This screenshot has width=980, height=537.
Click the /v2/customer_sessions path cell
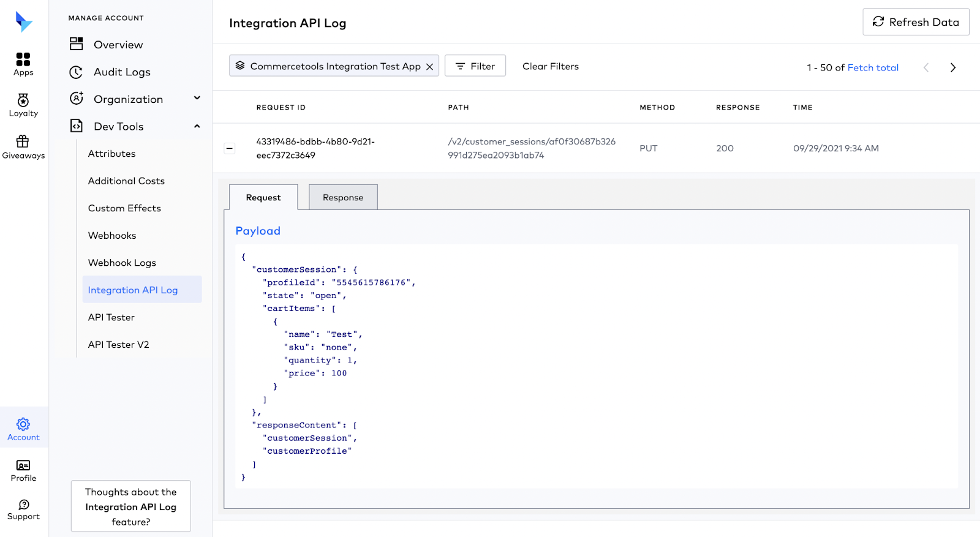532,148
